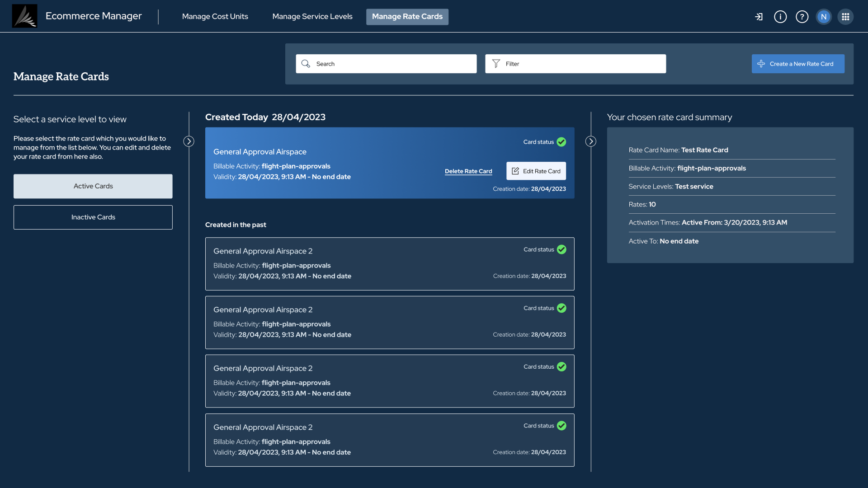
Task: Open the Manage Cost Units tab
Action: point(215,17)
